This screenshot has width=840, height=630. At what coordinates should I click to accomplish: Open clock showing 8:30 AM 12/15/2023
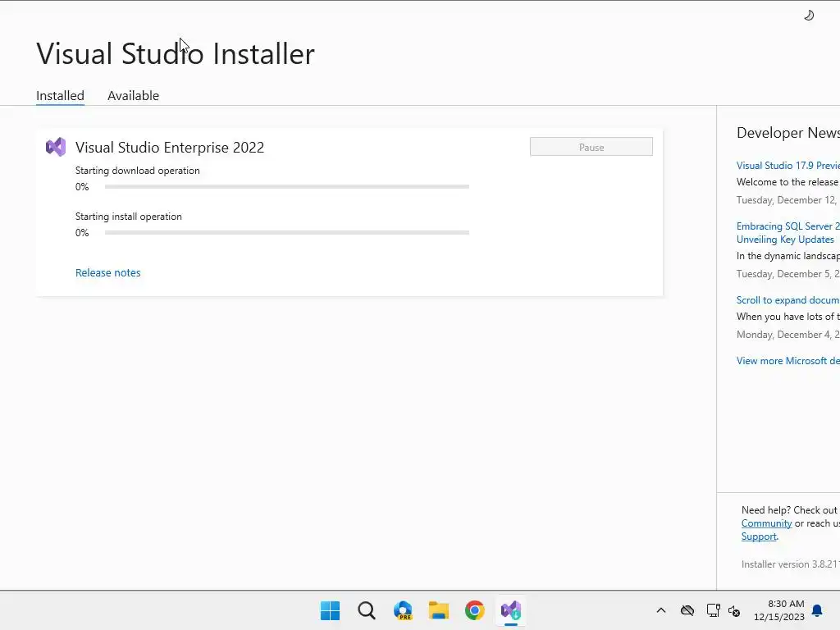pos(779,610)
